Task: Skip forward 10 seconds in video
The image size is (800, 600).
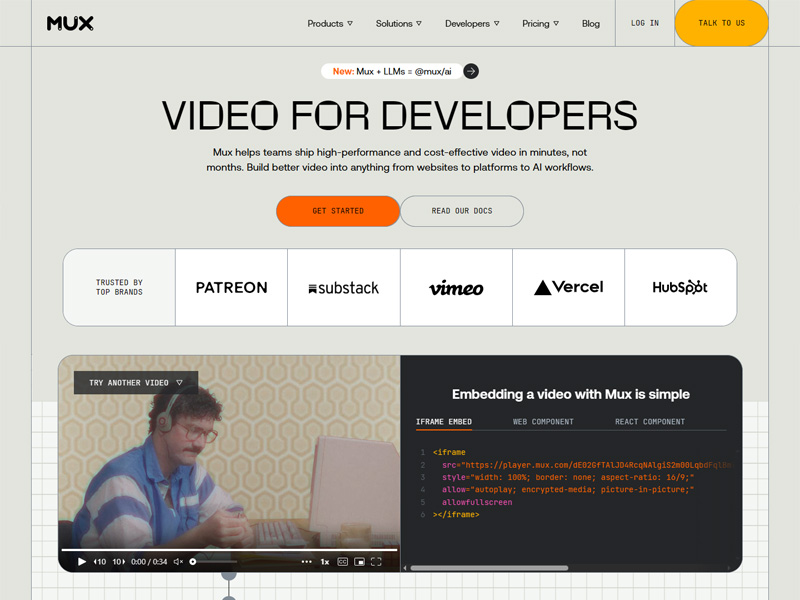Action: point(118,562)
